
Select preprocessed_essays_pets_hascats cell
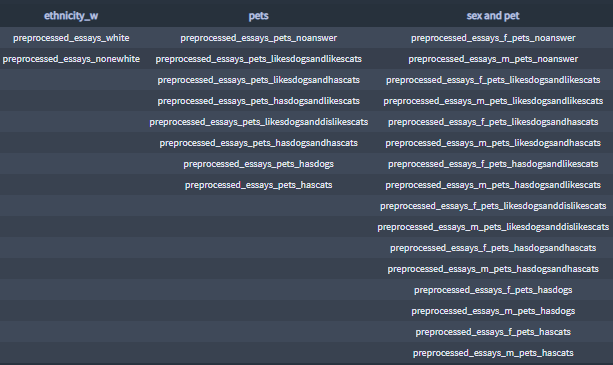click(258, 185)
